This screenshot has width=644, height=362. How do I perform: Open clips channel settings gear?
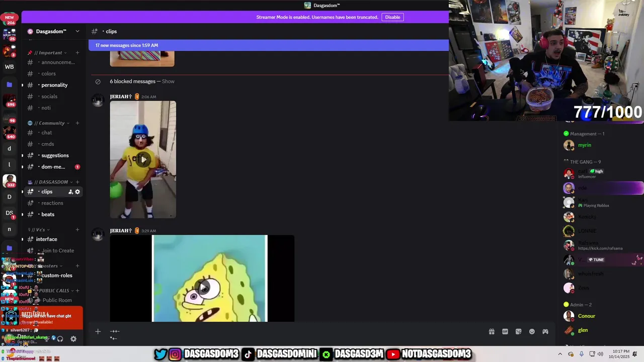pos(77,192)
